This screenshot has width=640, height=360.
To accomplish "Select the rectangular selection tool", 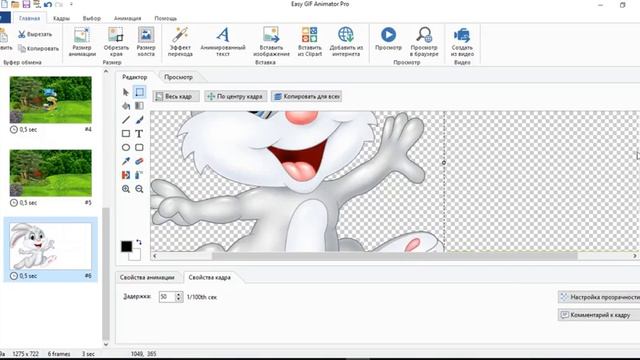I will (x=139, y=92).
